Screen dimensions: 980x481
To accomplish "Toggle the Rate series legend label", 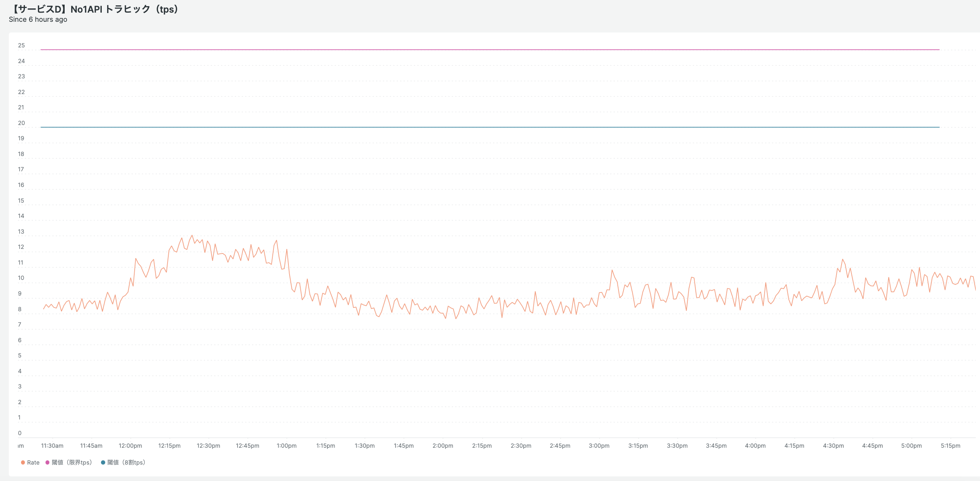I will (33, 462).
